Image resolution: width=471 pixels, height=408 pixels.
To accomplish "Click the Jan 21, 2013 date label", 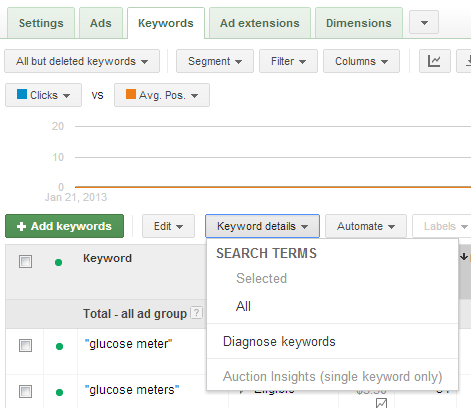I will 76,197.
